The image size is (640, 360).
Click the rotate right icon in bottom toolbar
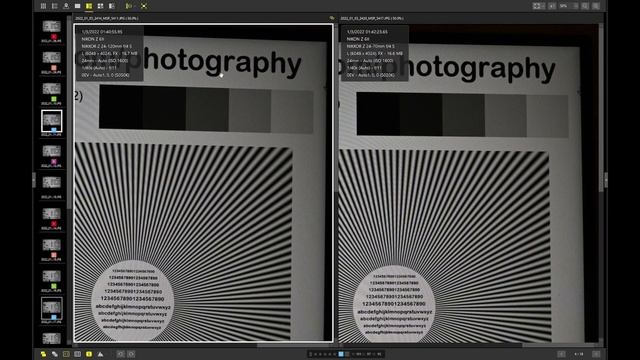131,354
